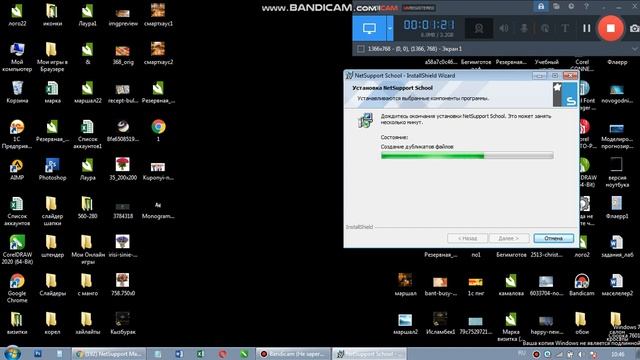Select Bandicam's screen recording mode monitor button

tap(369, 28)
